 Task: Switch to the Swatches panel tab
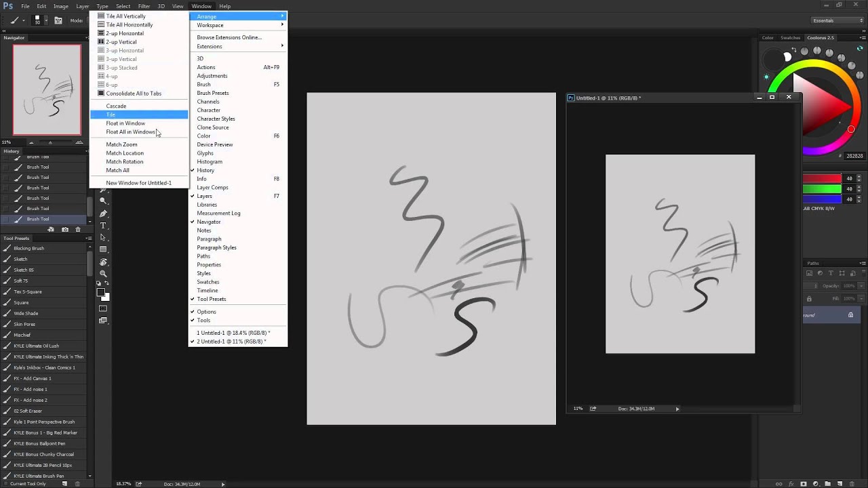pos(790,38)
